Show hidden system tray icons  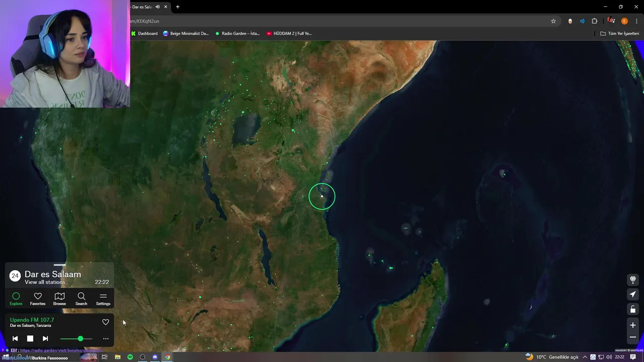[585, 357]
